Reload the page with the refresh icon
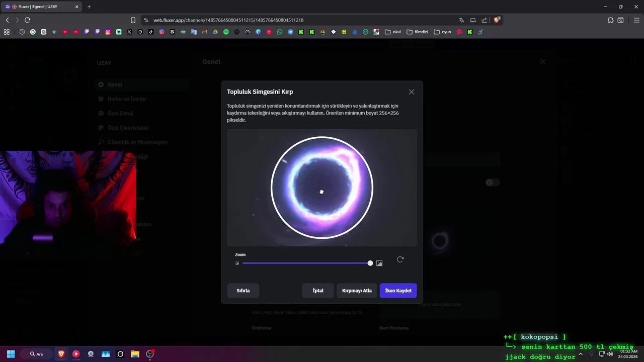 [x=27, y=20]
